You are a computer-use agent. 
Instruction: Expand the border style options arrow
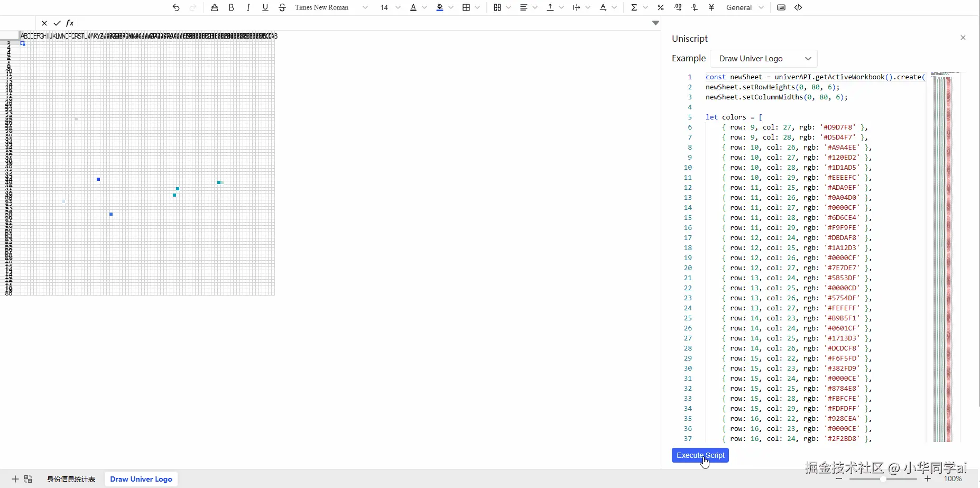pos(477,7)
